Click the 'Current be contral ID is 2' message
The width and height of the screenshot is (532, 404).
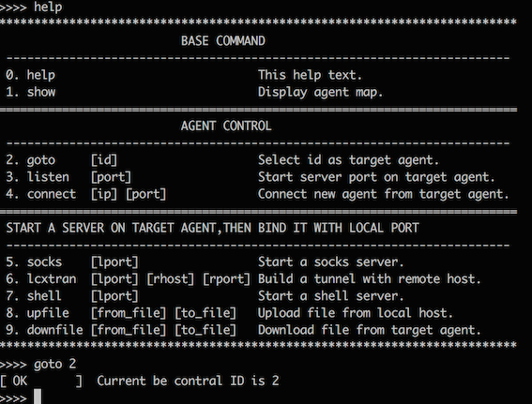[188, 381]
